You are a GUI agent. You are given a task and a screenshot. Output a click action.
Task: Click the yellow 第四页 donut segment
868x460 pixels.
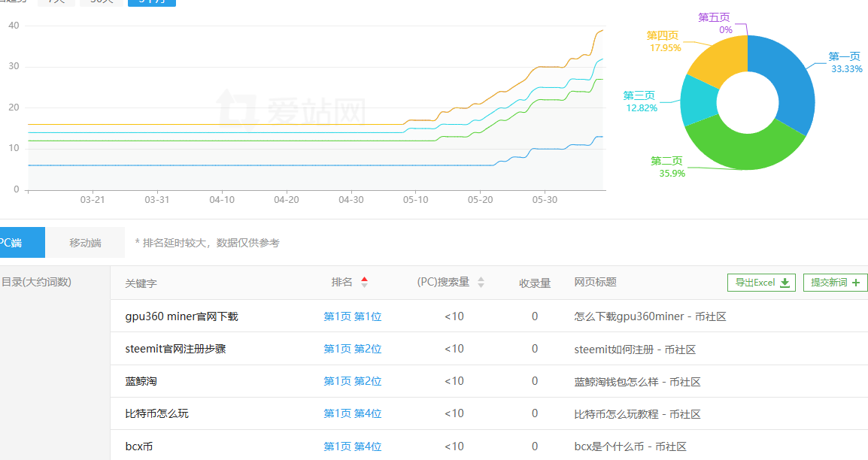pyautogui.click(x=721, y=59)
